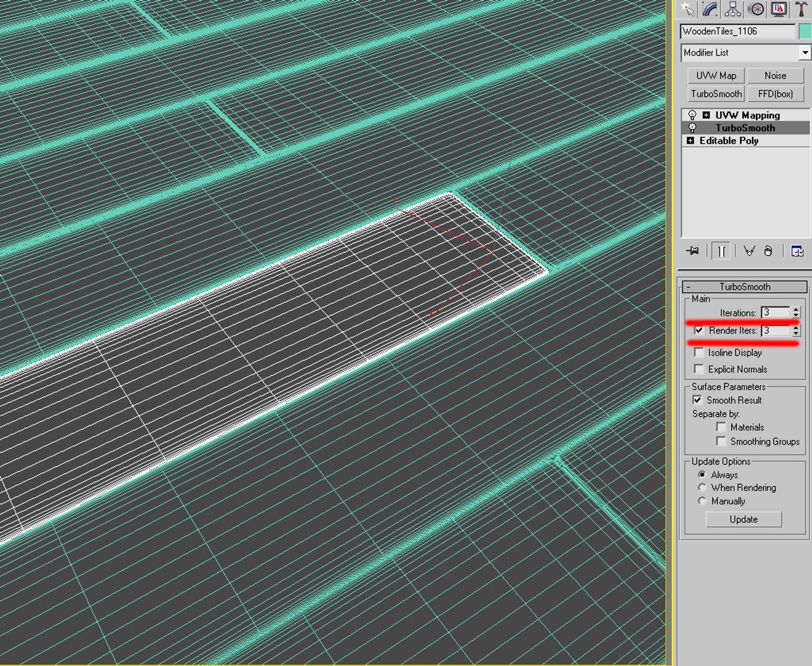Uncheck Smooth Result
Viewport: 812px width, 666px height.
697,400
